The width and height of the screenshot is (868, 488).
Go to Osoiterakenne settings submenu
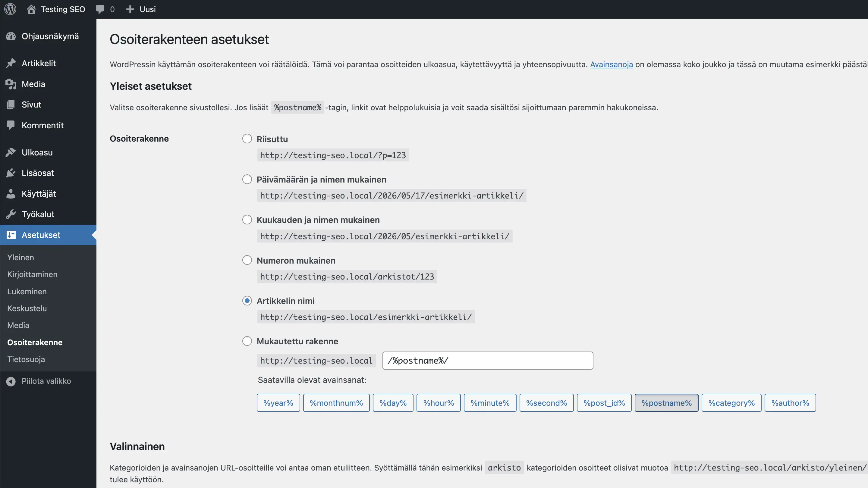tap(35, 342)
